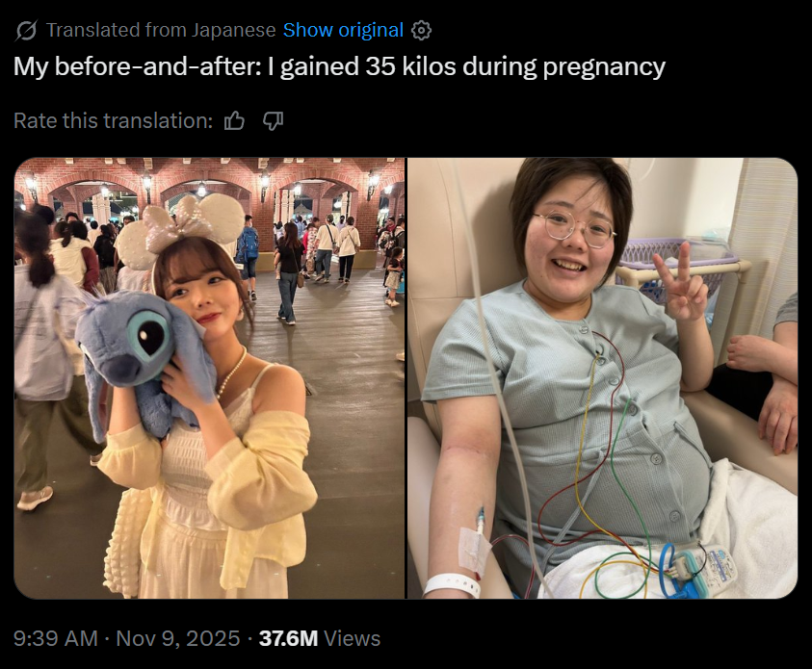Open the 37.6M Views count

(x=320, y=638)
